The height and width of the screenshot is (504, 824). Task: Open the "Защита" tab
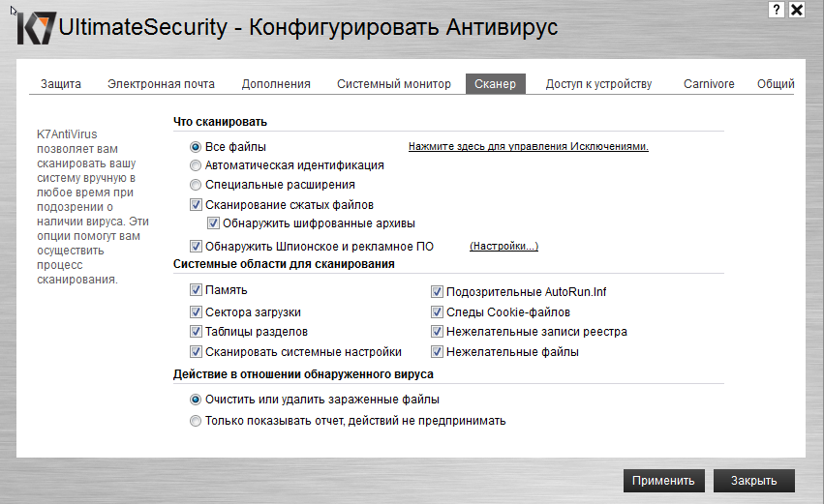click(61, 84)
